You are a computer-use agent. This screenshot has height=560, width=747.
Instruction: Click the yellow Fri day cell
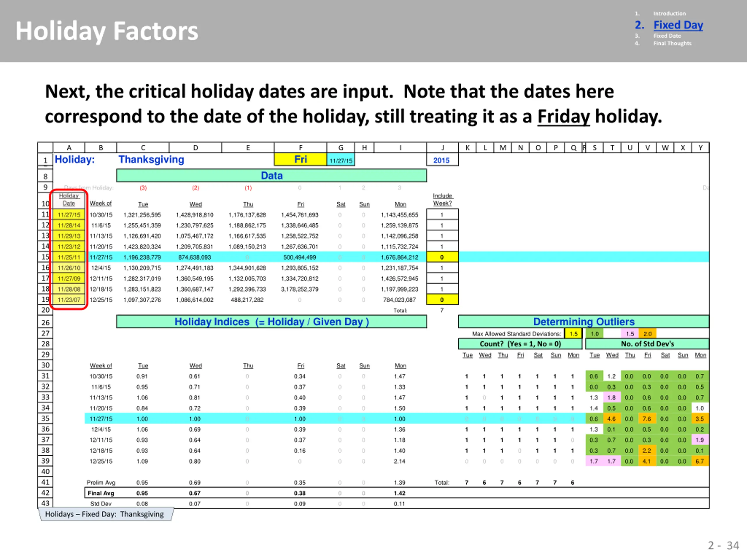tap(300, 159)
